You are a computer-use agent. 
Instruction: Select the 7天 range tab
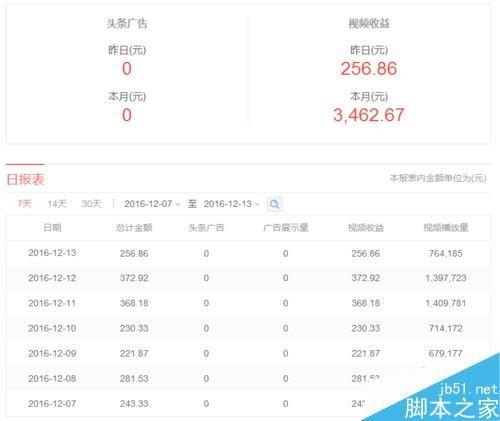point(24,203)
